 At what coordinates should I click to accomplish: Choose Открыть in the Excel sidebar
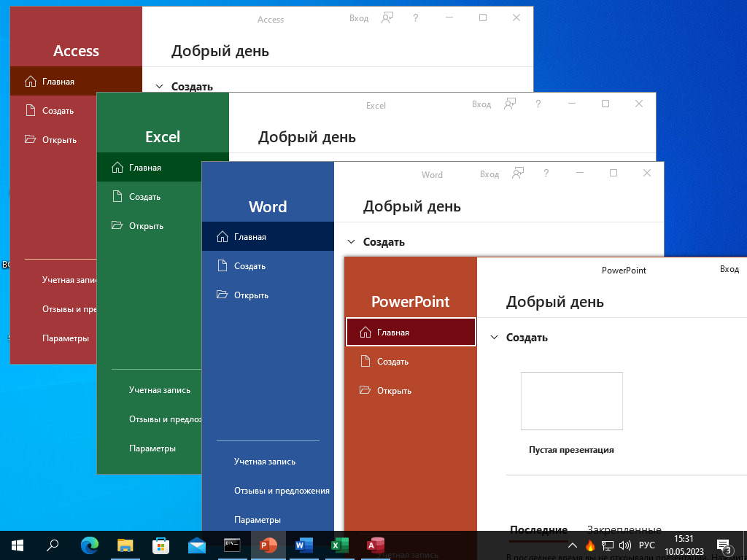(x=150, y=226)
